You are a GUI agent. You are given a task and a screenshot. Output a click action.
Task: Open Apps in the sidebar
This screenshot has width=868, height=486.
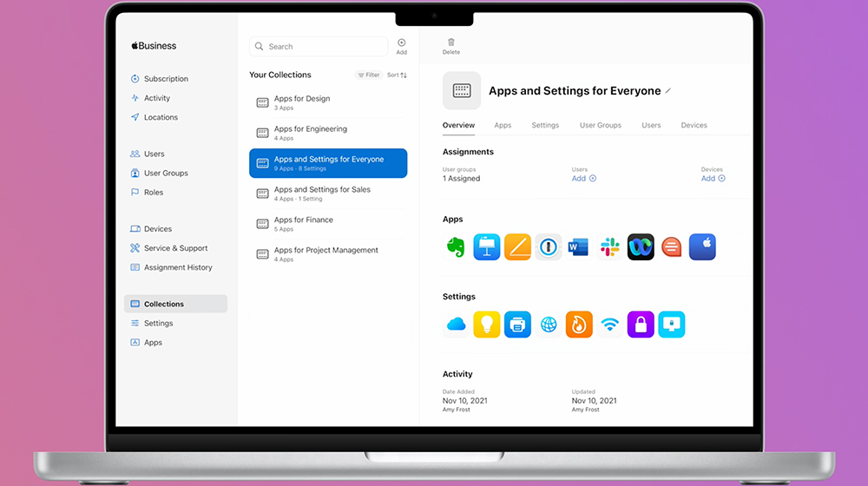coord(146,343)
